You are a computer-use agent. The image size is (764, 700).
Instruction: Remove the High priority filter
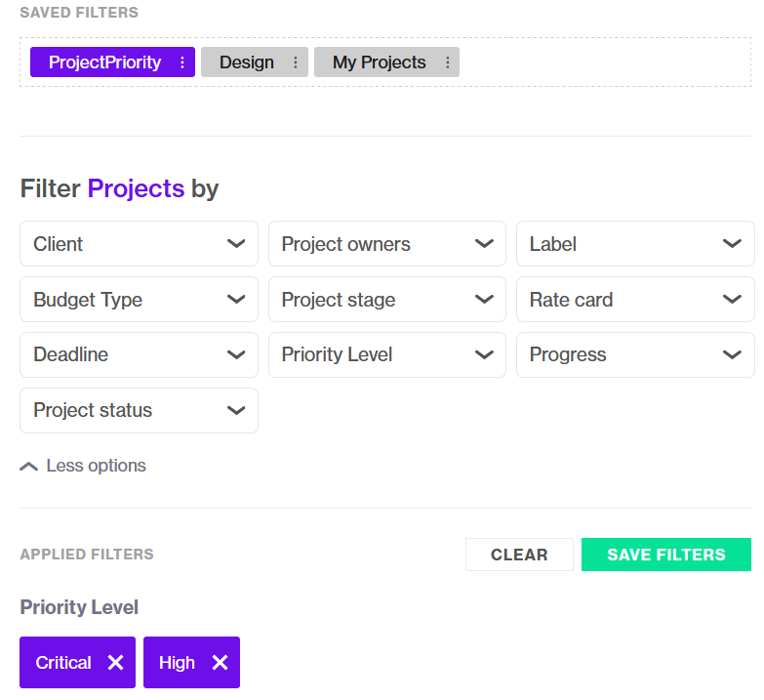click(x=220, y=663)
